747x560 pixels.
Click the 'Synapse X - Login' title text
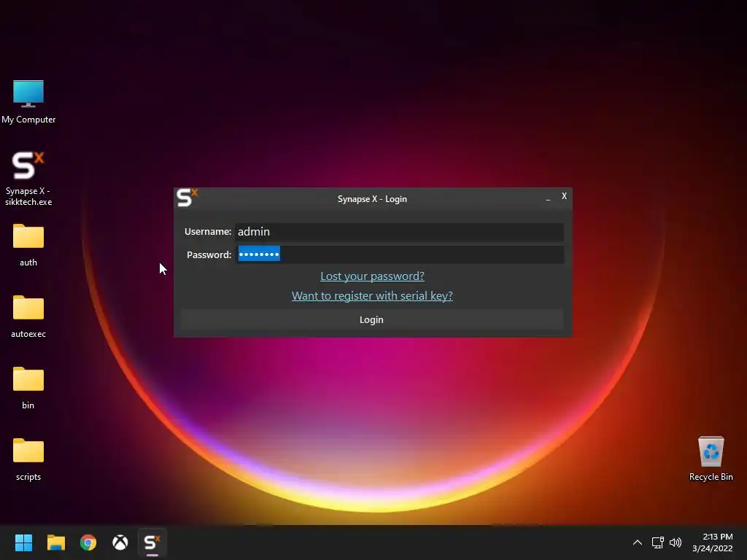coord(372,199)
